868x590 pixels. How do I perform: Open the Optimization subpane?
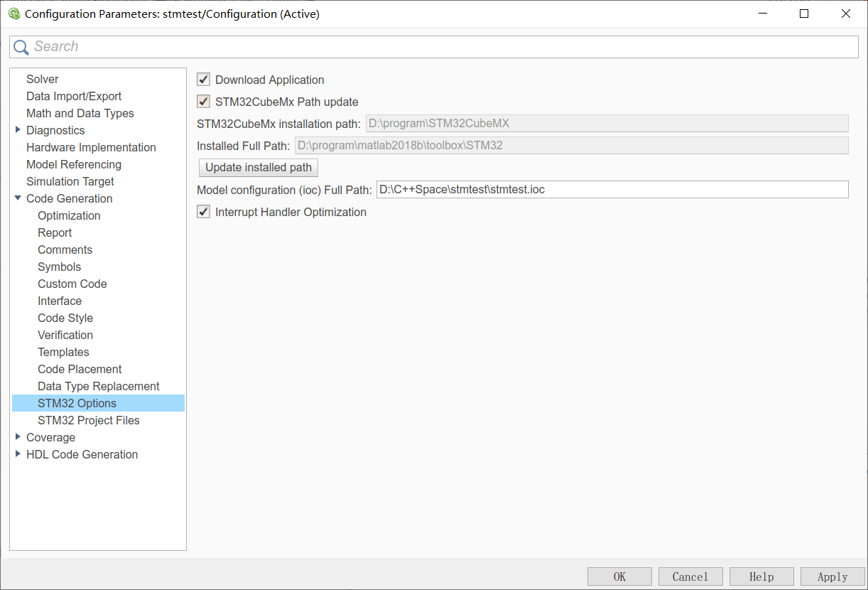click(69, 215)
